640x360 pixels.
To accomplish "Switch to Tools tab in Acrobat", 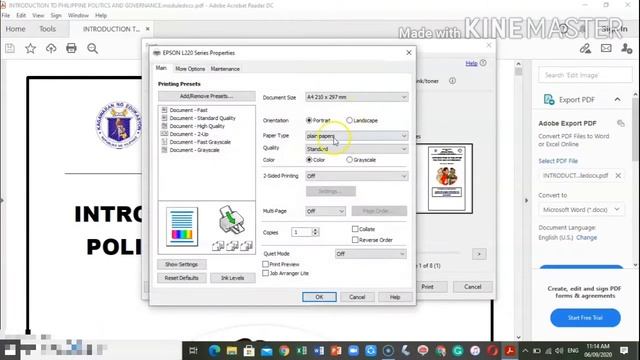I will pyautogui.click(x=47, y=29).
